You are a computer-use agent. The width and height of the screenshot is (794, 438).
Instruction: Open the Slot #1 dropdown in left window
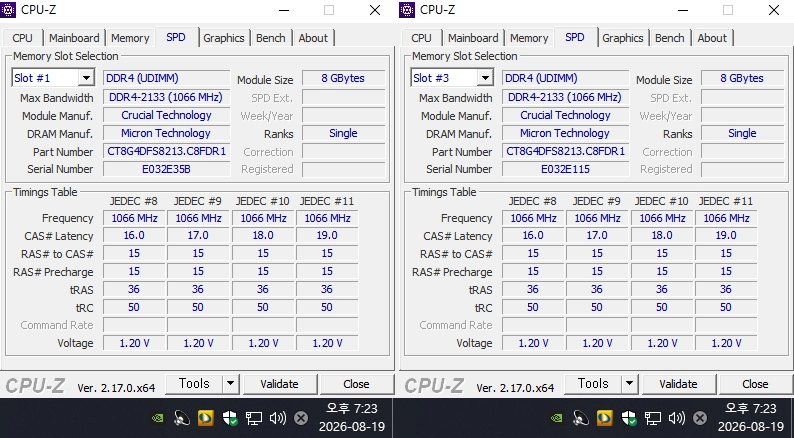point(86,78)
